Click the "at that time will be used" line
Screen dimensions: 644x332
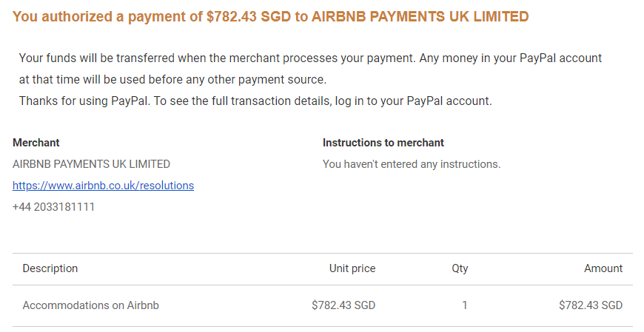click(172, 80)
